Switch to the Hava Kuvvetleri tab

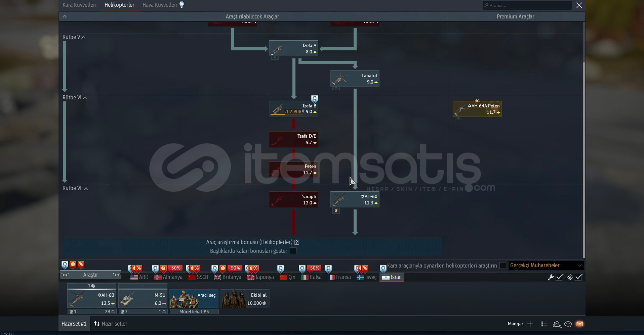click(160, 5)
